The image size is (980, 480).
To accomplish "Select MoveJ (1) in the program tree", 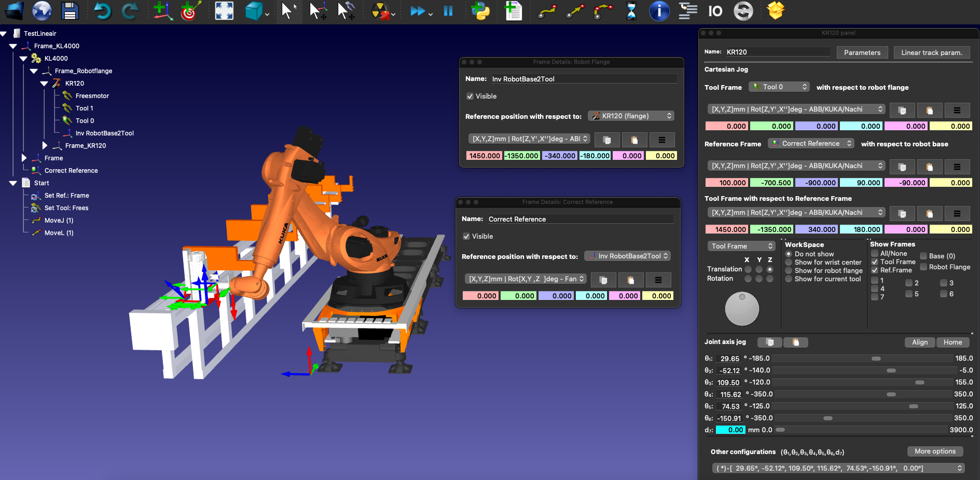I will 59,221.
